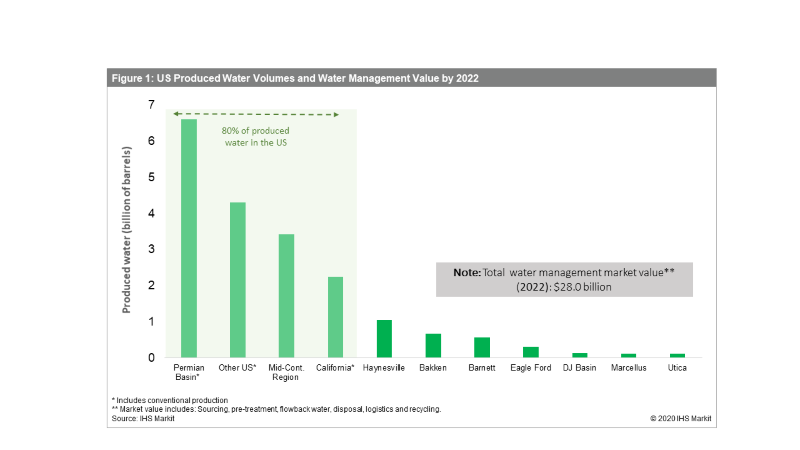This screenshot has height=450, width=800.
Task: Click the 7 tick on y-axis
Action: (152, 104)
